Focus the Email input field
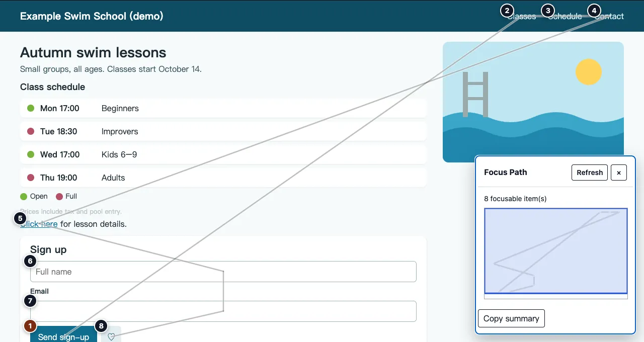The width and height of the screenshot is (644, 342). coord(223,311)
